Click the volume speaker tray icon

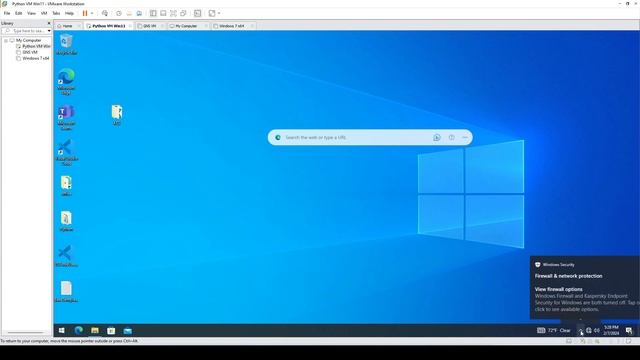point(597,331)
